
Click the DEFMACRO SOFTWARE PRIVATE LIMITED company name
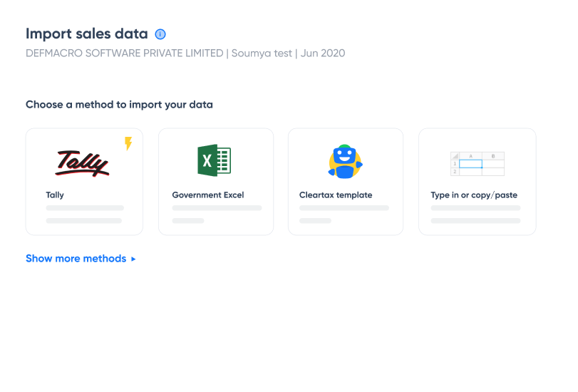click(124, 53)
